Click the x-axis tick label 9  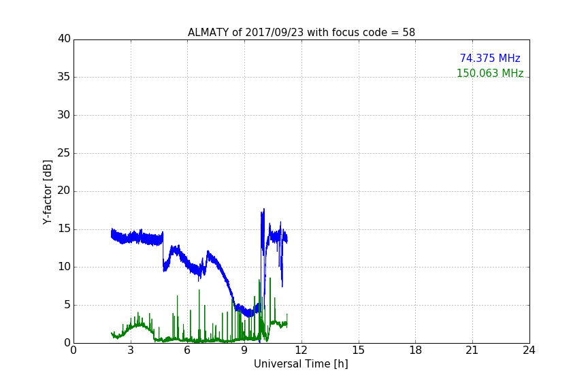tap(244, 350)
